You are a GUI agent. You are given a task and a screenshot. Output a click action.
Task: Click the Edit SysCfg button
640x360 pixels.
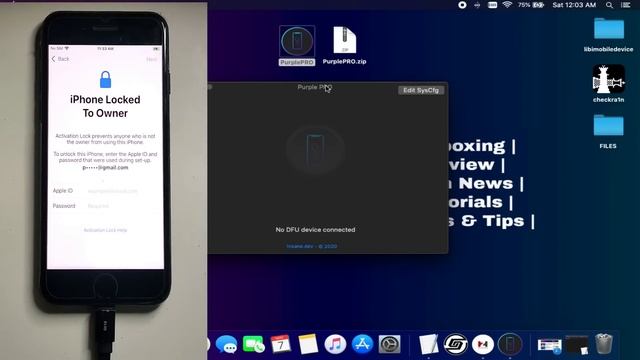pos(421,90)
